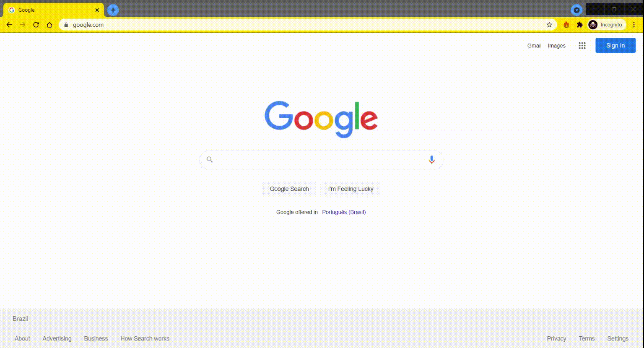The height and width of the screenshot is (348, 644).
Task: Open the Settings footer menu
Action: click(x=618, y=339)
